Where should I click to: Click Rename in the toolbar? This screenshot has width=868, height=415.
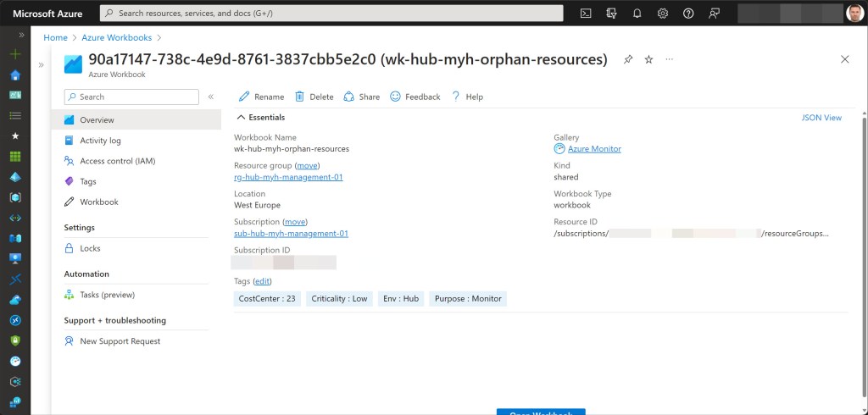click(262, 97)
